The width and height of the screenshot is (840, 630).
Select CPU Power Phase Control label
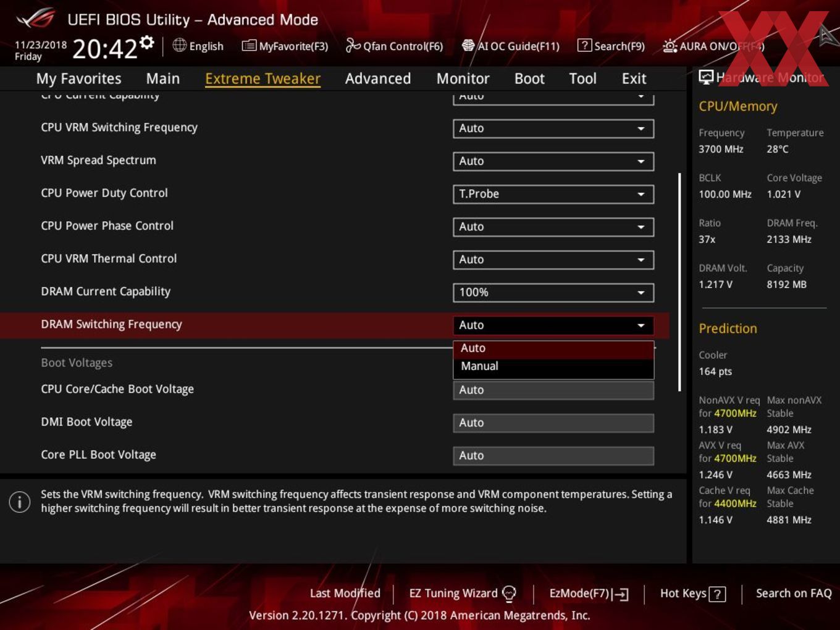point(107,225)
